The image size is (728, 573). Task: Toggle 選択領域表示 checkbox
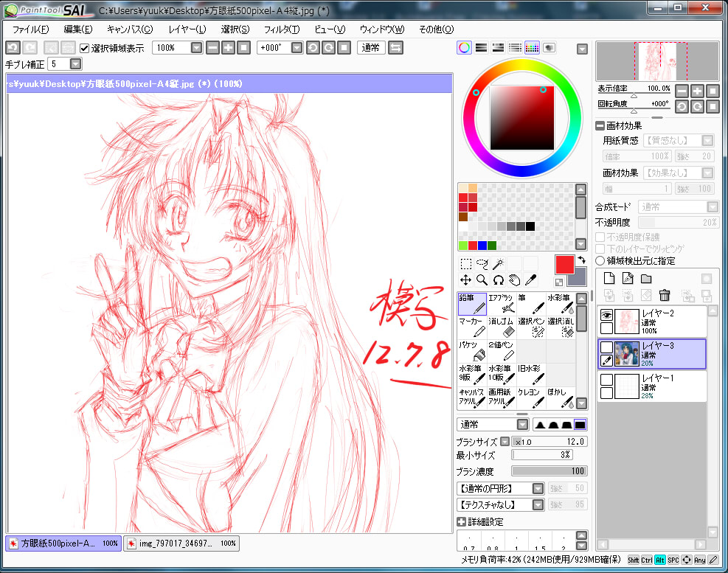click(x=85, y=48)
